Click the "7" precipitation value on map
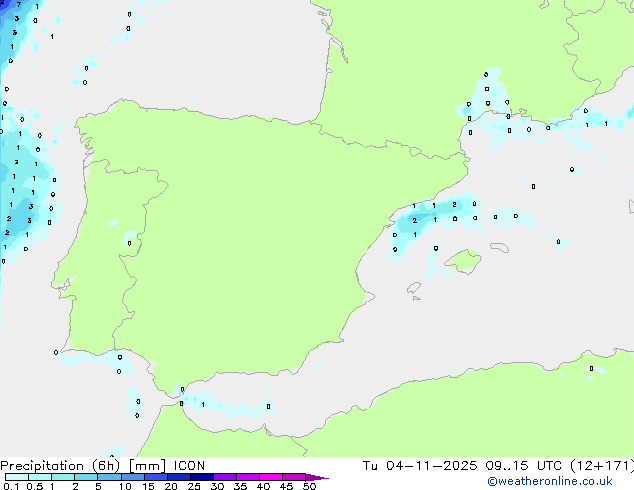Viewport: 634px width, 490px height. pos(19,4)
